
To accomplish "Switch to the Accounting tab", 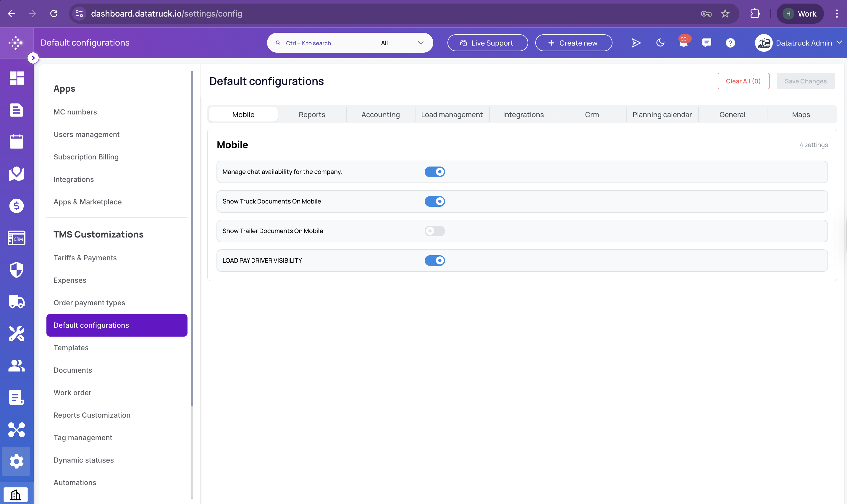I will (381, 114).
